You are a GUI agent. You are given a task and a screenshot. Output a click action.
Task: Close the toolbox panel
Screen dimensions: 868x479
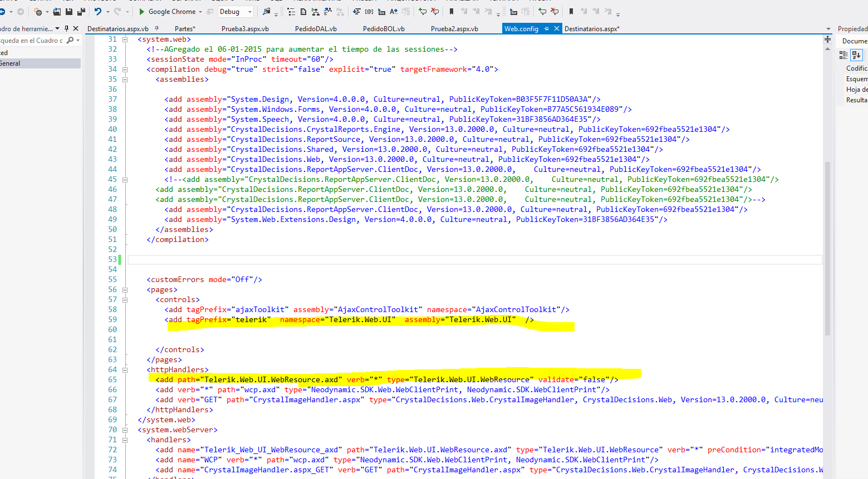[76, 28]
